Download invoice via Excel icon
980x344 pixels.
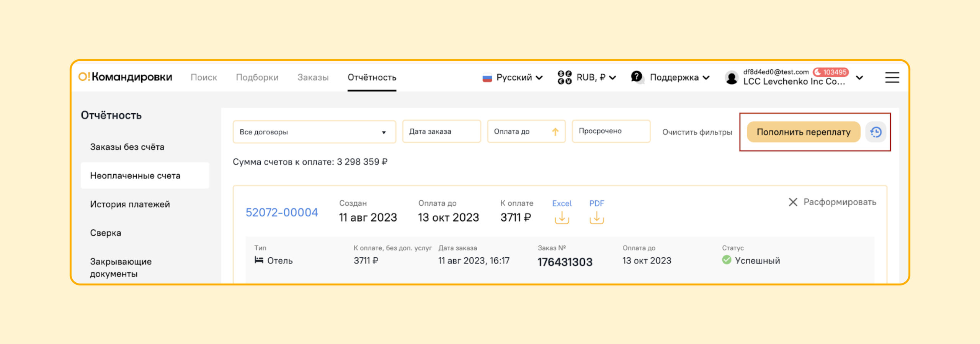click(562, 218)
